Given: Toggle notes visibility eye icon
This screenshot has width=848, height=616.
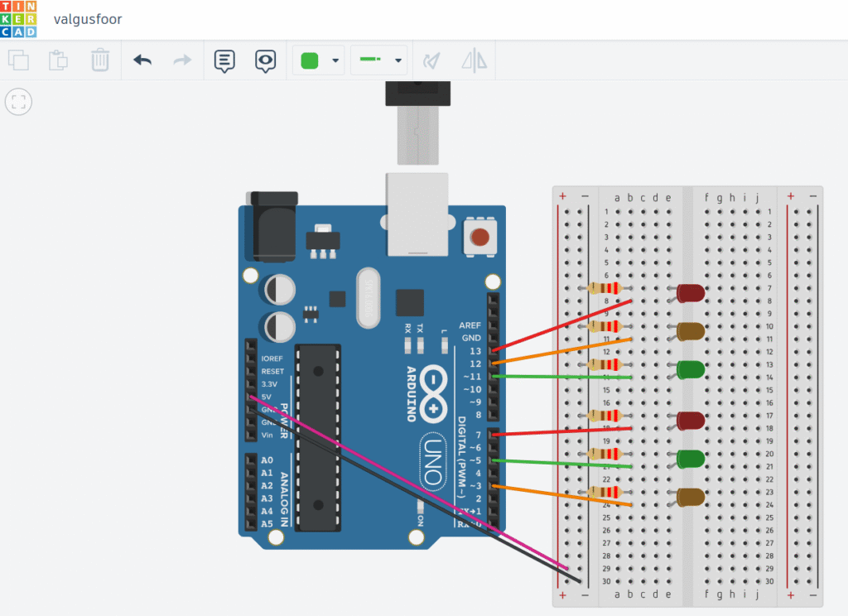Looking at the screenshot, I should point(265,61).
